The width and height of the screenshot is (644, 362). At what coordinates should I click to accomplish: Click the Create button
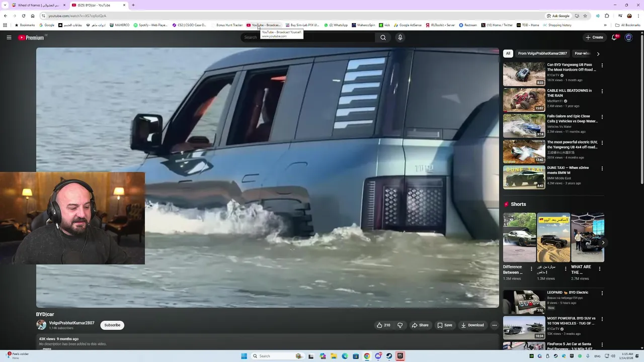point(594,37)
